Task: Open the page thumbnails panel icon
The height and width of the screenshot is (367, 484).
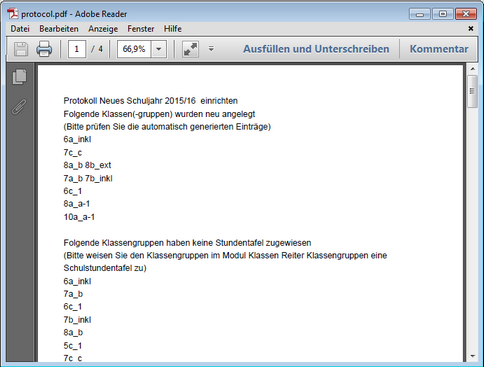Action: pos(20,77)
